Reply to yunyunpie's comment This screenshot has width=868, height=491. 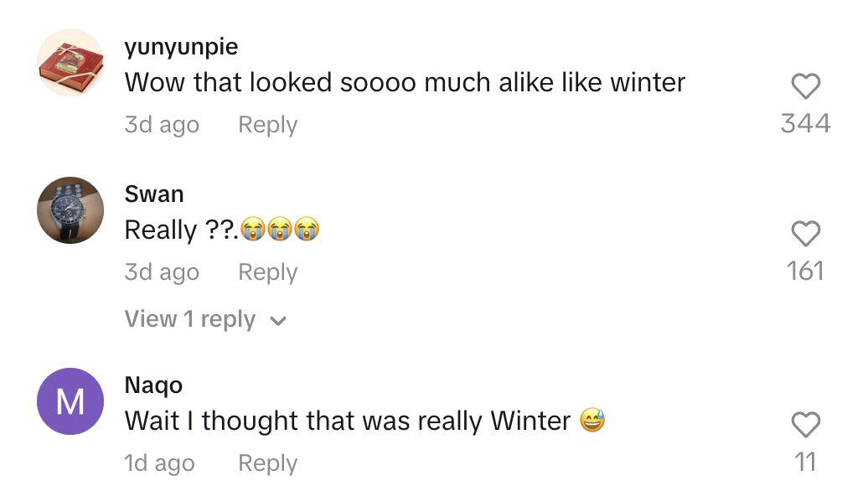(x=267, y=125)
